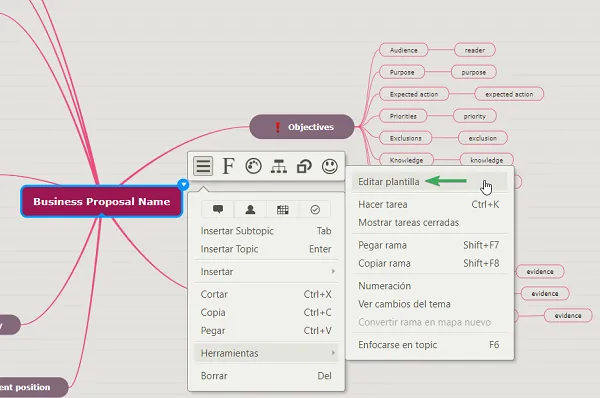Select the Knowledge subtopic with capital K

(x=406, y=160)
